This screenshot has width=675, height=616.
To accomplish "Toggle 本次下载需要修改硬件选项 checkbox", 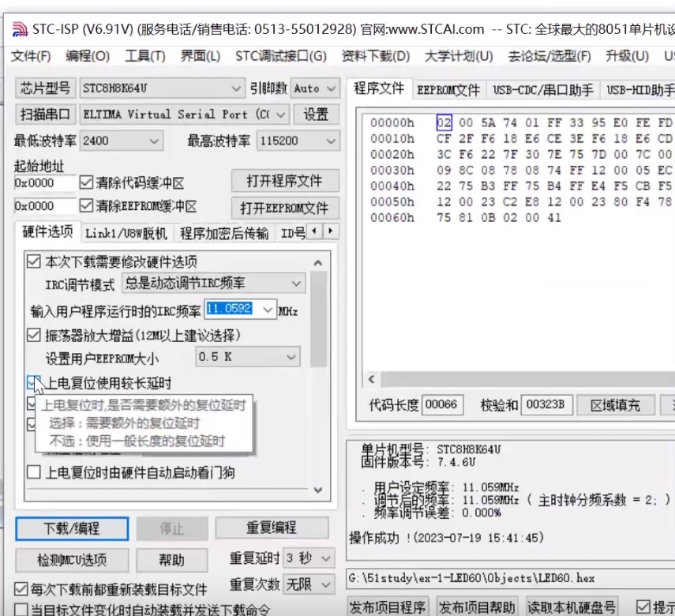I will pos(34,261).
